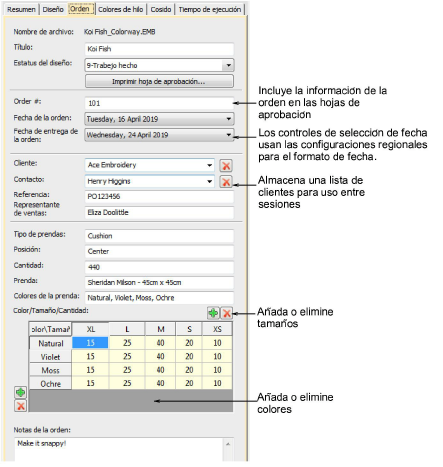Click the Moss M cell showing 40
The width and height of the screenshot is (443, 467).
(161, 370)
